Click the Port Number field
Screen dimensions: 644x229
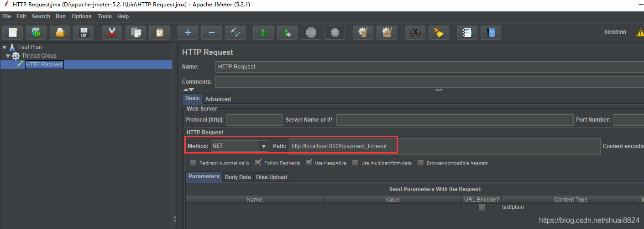pyautogui.click(x=628, y=120)
